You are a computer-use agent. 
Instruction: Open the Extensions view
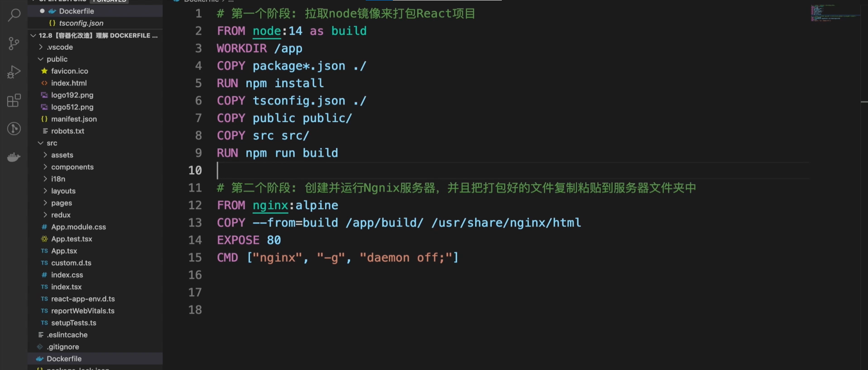14,100
